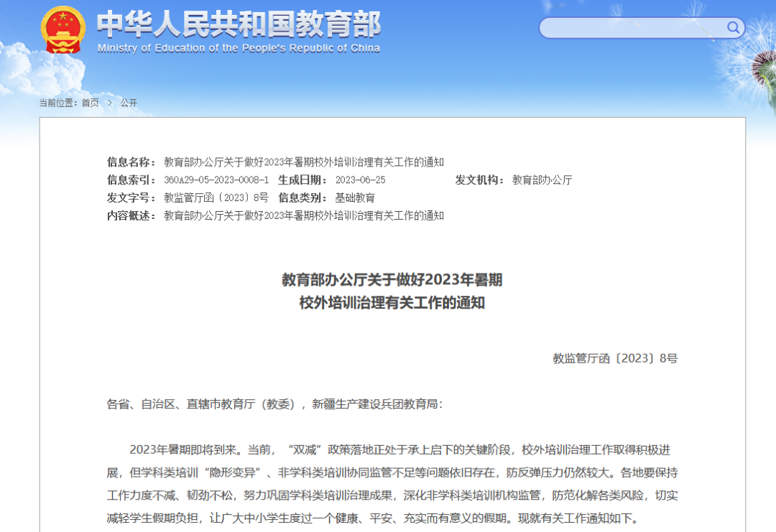
Task: Focus the site search input field
Action: coord(642,28)
